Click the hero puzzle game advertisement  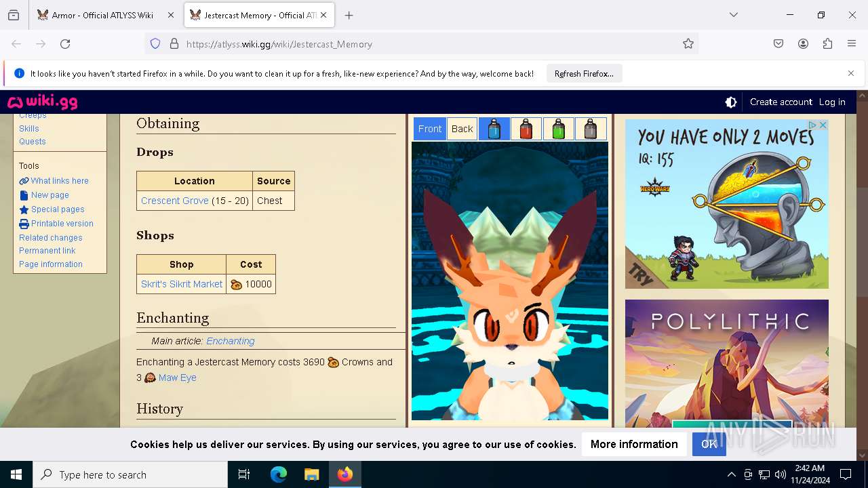pyautogui.click(x=727, y=204)
